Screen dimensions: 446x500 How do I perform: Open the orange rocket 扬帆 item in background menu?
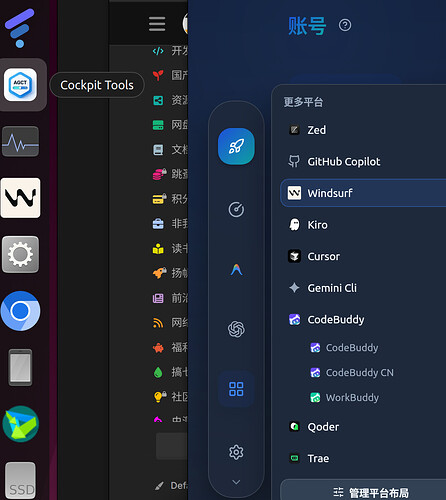[170, 273]
